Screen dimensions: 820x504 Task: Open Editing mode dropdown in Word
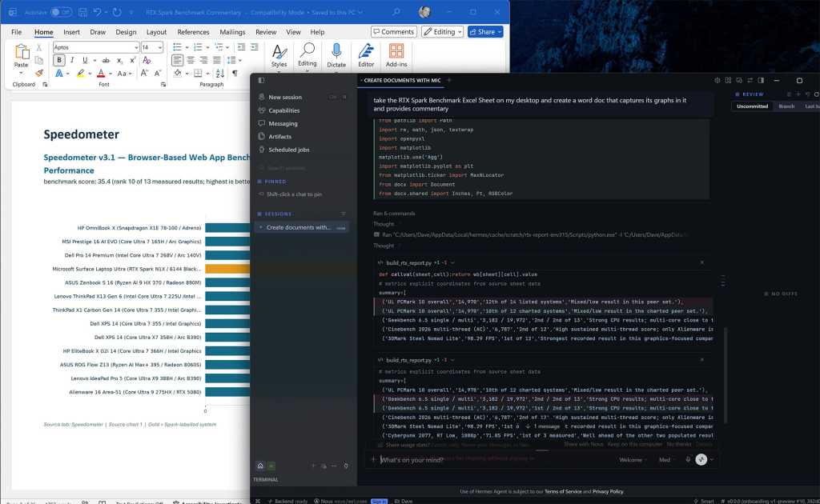point(442,32)
